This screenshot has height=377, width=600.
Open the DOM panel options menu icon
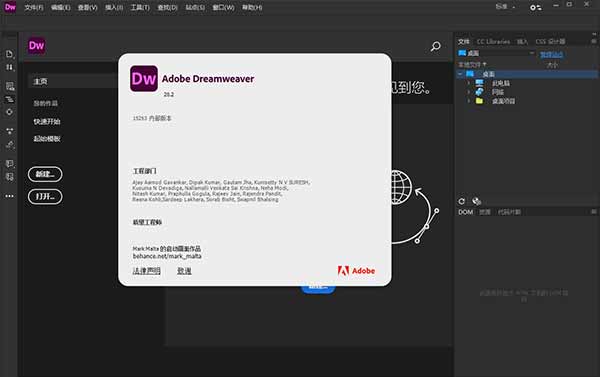coord(593,212)
